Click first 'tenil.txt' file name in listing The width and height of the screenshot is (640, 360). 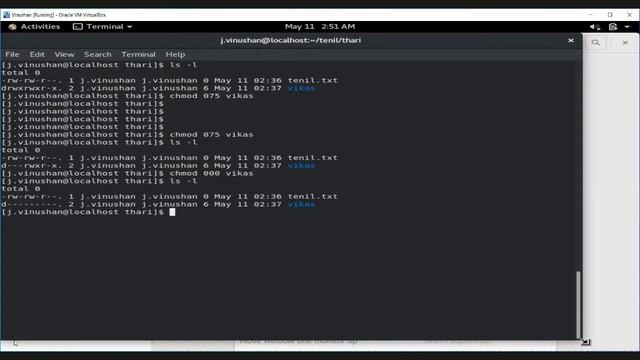313,80
